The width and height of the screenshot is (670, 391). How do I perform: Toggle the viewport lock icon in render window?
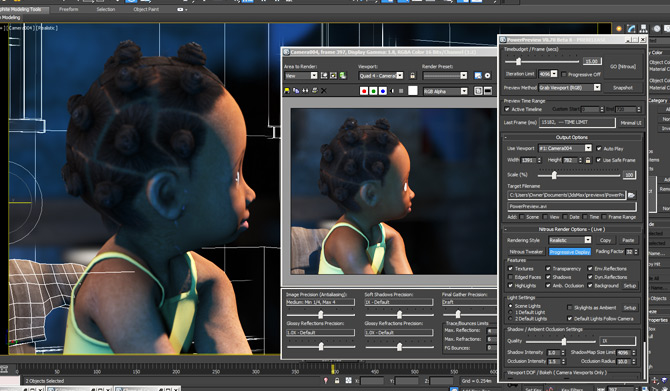(x=412, y=76)
